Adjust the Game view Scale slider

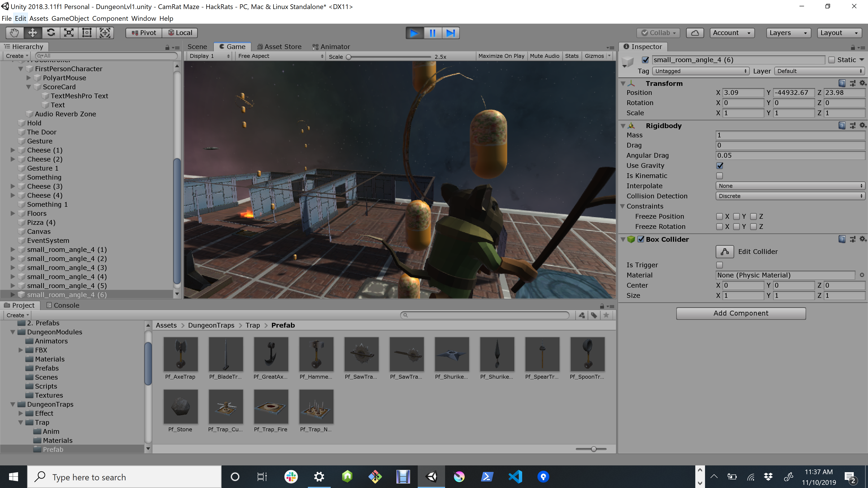pyautogui.click(x=349, y=56)
